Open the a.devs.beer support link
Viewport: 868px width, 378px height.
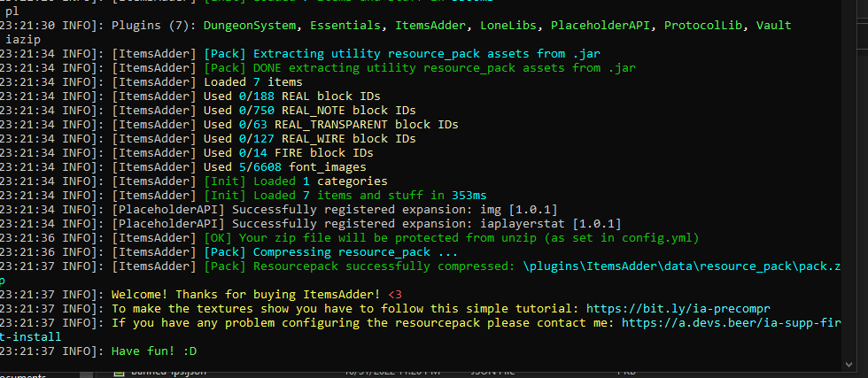pos(732,322)
